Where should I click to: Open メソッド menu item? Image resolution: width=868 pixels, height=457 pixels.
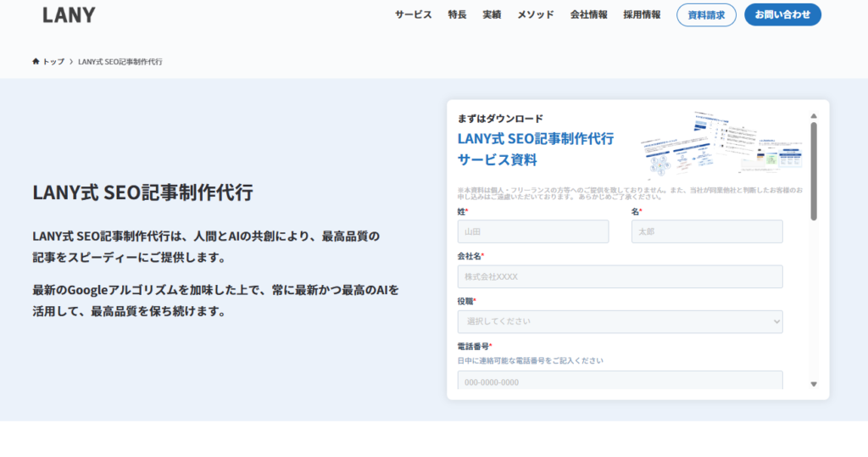[536, 14]
